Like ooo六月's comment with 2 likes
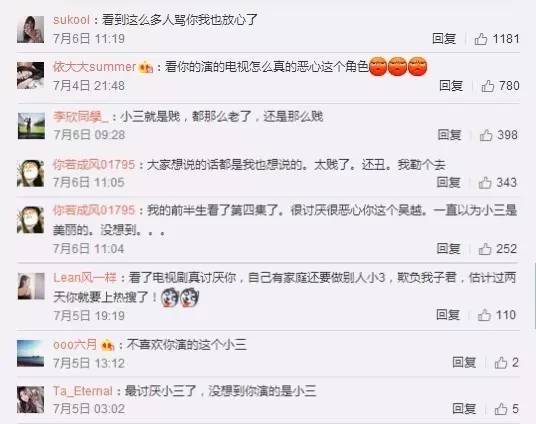Viewport: 536px width, 424px height. tap(501, 362)
